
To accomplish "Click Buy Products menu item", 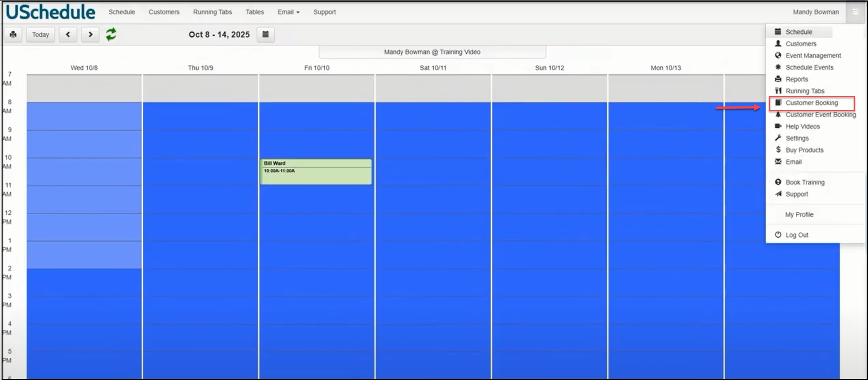I will (804, 150).
